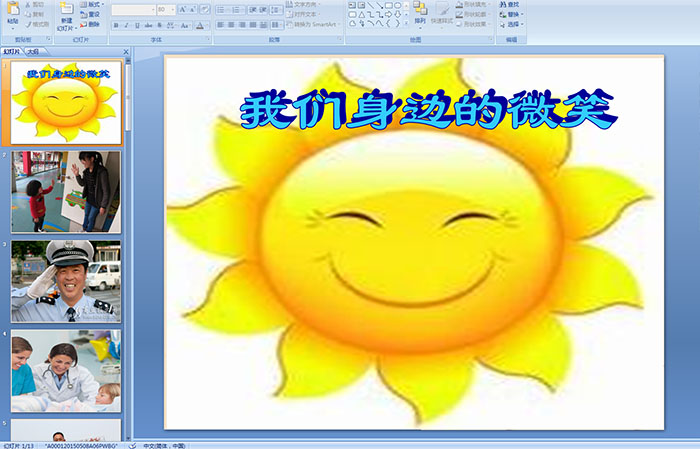Screen dimensions: 700x449
Task: Click the Delete slide (删除) icon
Action: [x=89, y=25]
